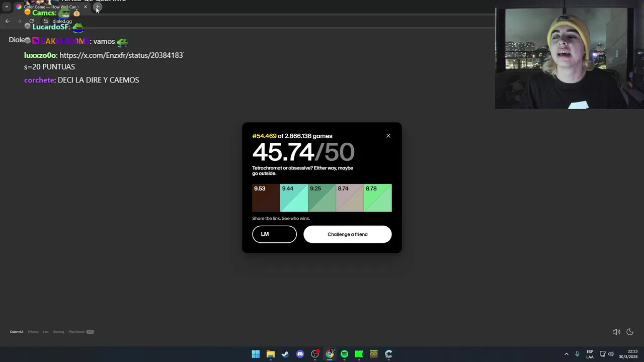Go back in the browser
This screenshot has height=362, width=644.
8,21
